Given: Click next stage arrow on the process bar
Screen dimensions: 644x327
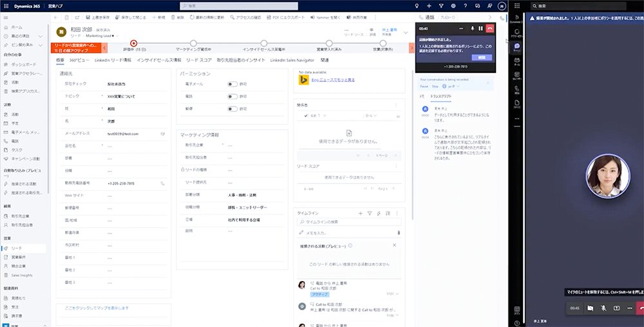Looking at the screenshot, I should pyautogui.click(x=412, y=48).
